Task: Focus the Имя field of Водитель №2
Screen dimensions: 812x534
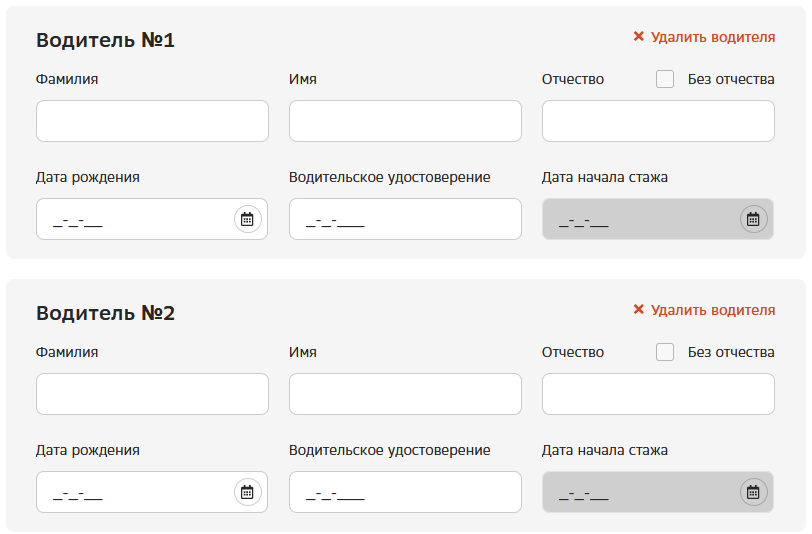Action: (405, 394)
